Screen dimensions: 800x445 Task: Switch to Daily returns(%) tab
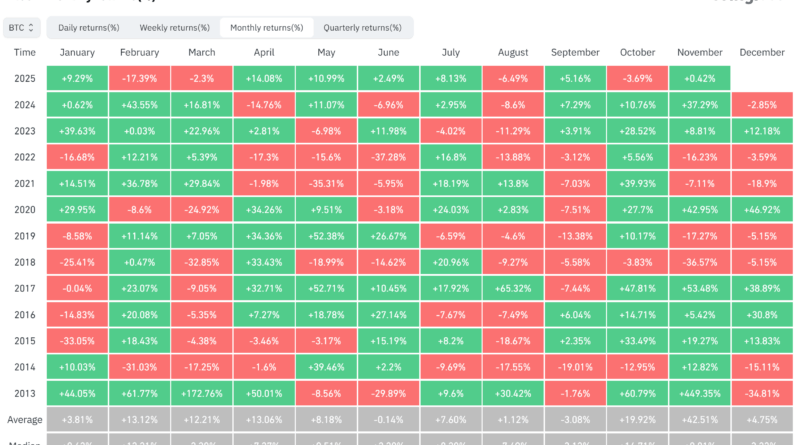[x=87, y=28]
